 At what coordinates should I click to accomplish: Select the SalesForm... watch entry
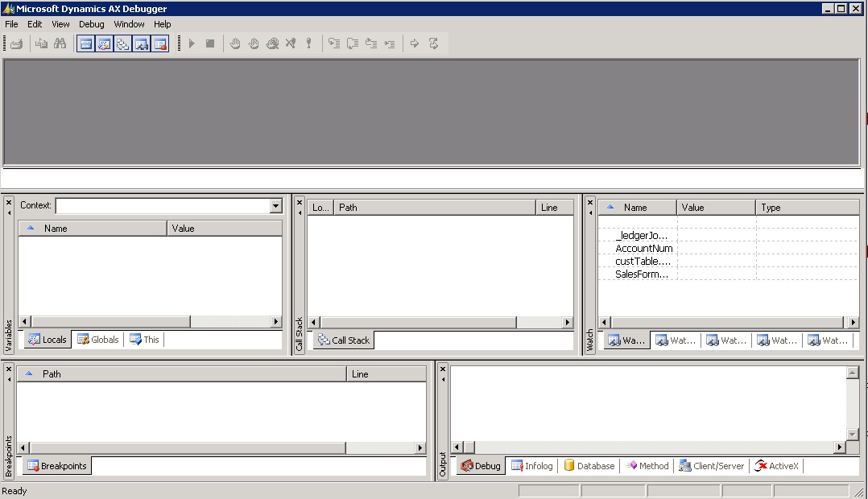642,274
